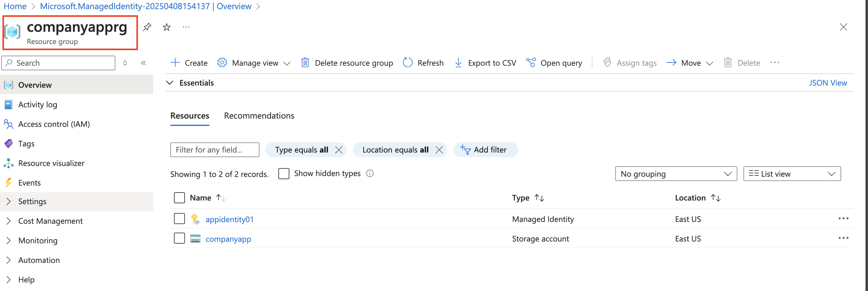Click the Export to CSV download icon

458,62
